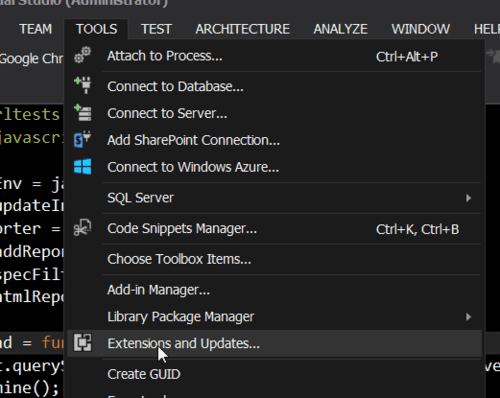Screen dimensions: 500x398
Task: Open the WINDOW menu
Action: [x=420, y=29]
